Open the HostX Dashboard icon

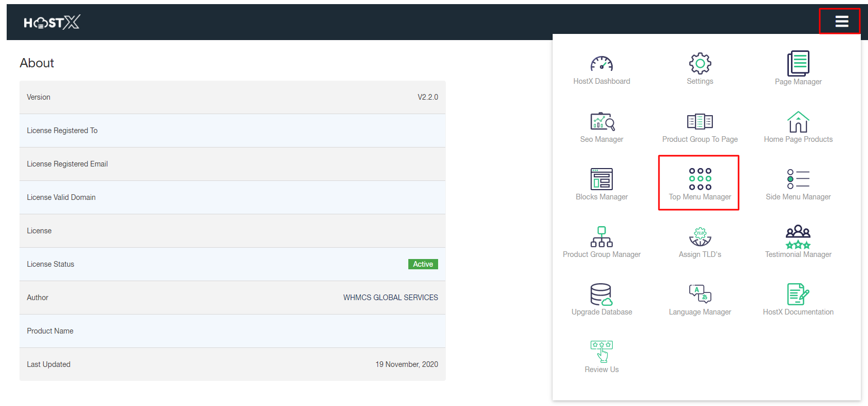pyautogui.click(x=601, y=64)
